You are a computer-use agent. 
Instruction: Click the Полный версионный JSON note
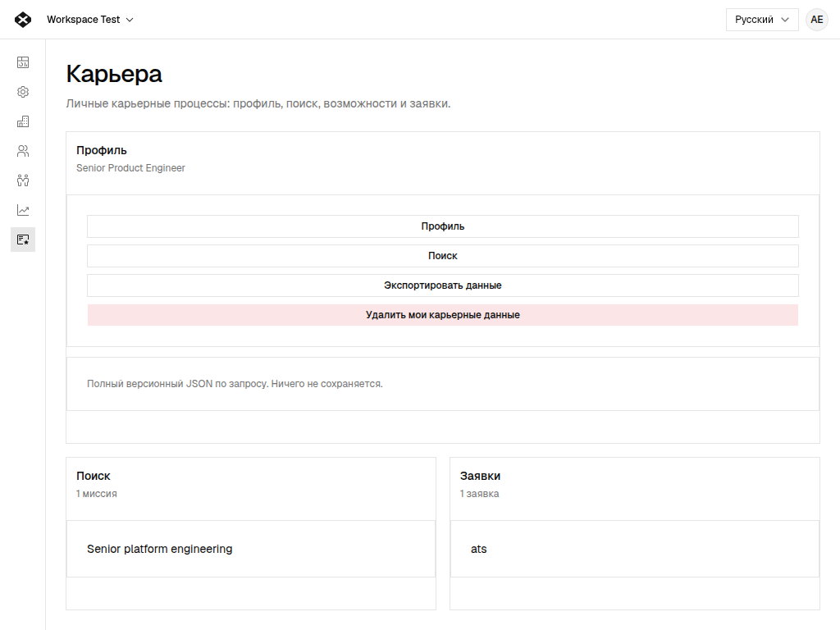(235, 384)
